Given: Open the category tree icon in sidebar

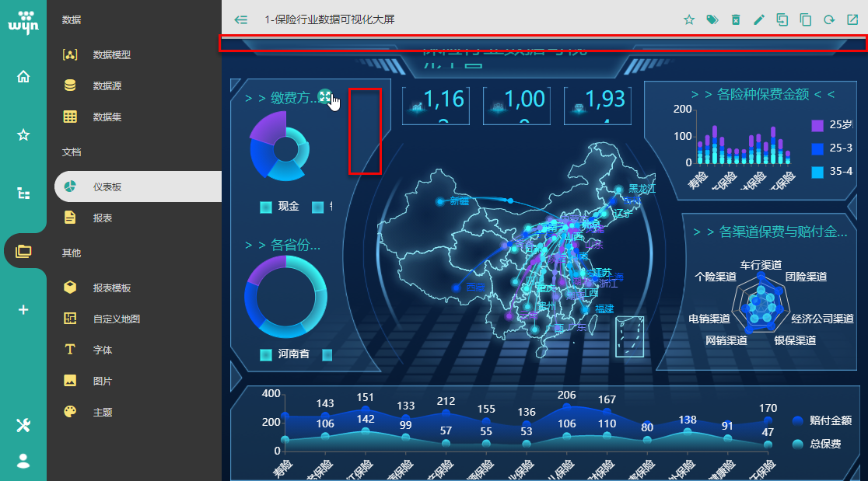Looking at the screenshot, I should tap(23, 193).
